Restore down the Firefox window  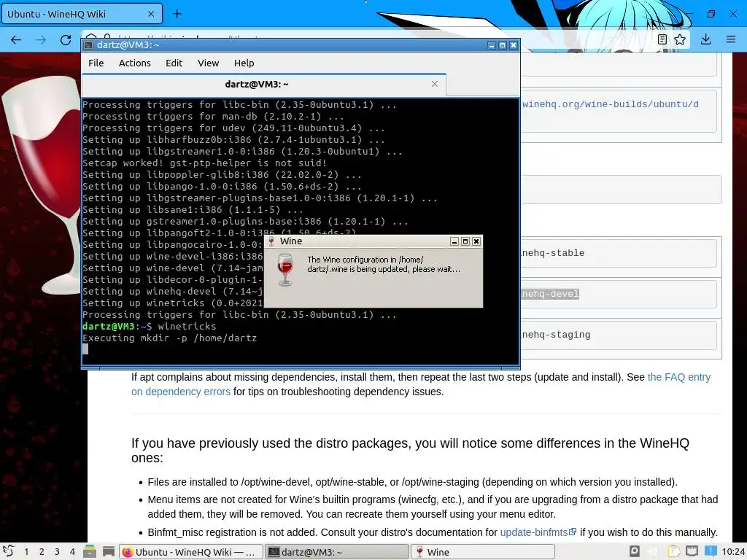tap(711, 14)
